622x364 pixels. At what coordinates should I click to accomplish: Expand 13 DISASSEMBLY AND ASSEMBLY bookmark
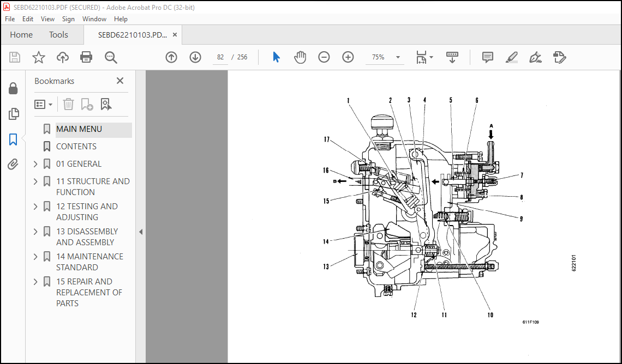(35, 232)
